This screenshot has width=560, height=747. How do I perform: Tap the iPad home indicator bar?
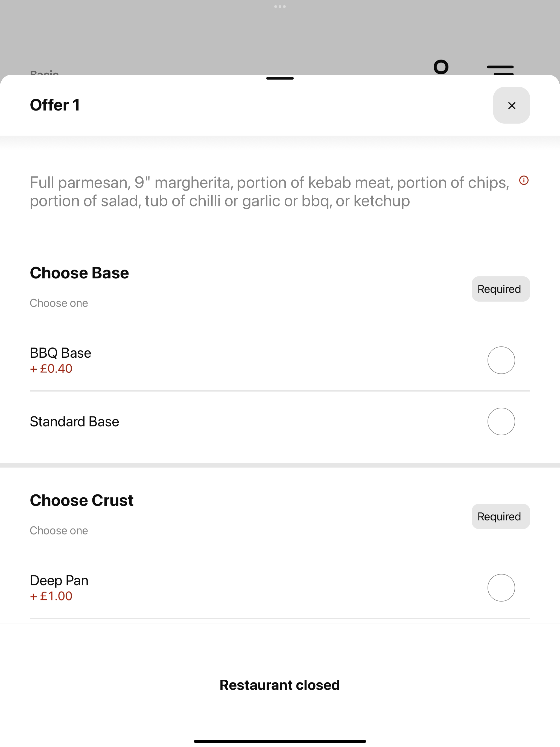coord(280,741)
